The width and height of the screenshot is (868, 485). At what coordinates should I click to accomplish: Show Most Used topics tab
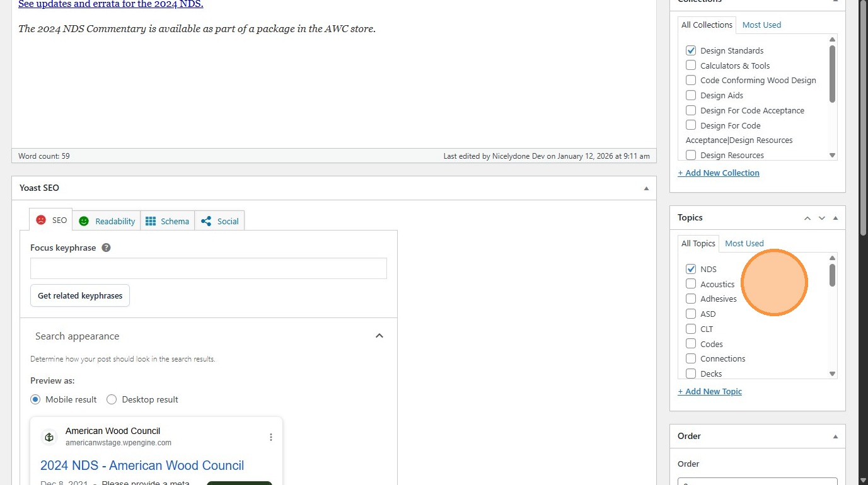coord(744,243)
